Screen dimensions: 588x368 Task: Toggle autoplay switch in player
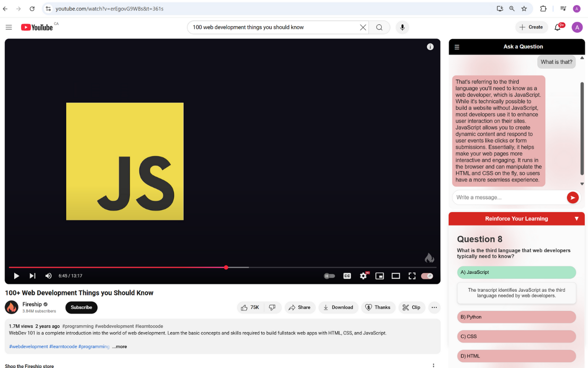point(329,276)
